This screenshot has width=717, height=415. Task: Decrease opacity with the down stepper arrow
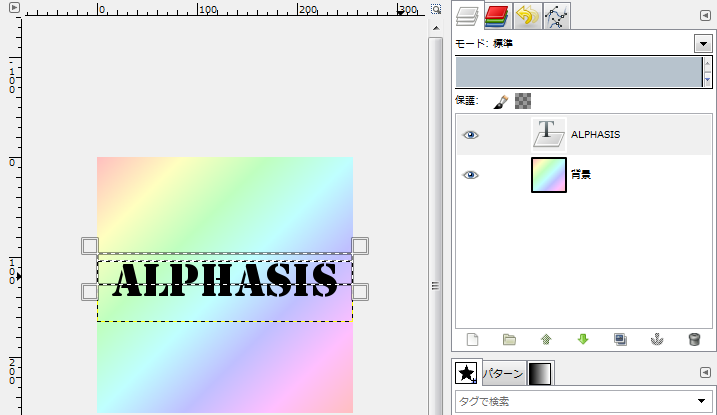[707, 80]
